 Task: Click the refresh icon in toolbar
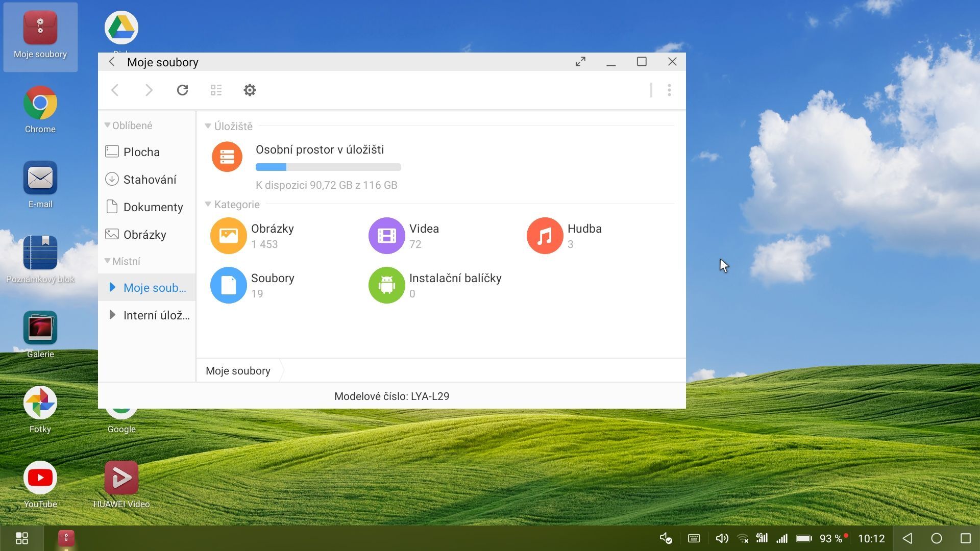[x=182, y=90]
